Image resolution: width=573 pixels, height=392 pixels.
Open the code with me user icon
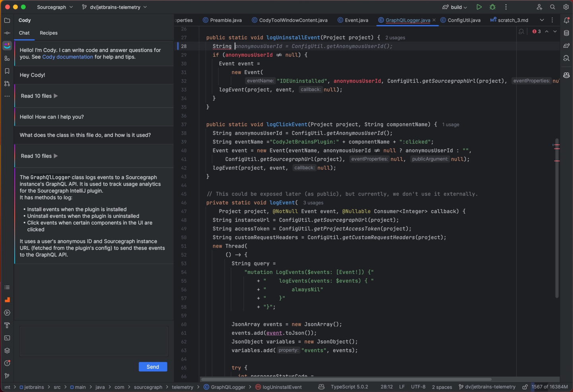(x=539, y=7)
